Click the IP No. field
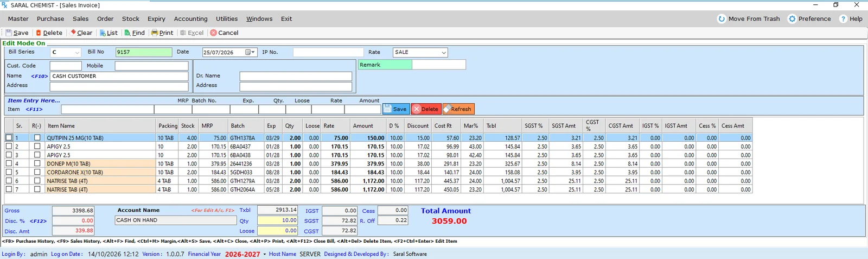 328,52
